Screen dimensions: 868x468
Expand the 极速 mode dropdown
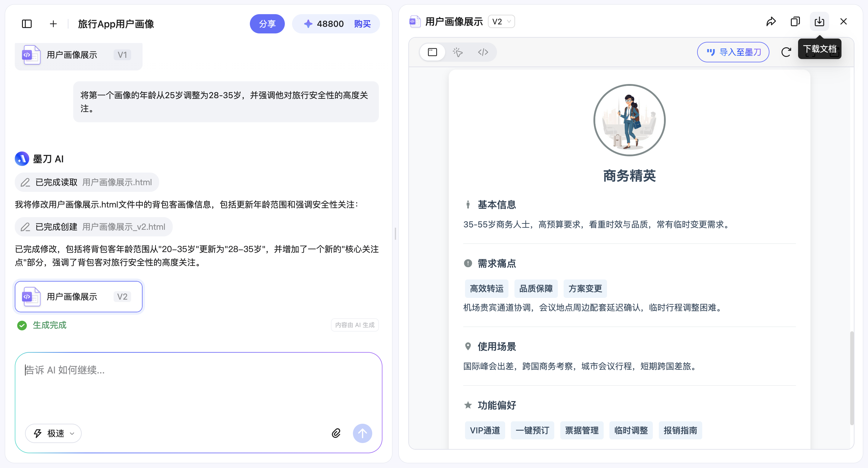53,433
